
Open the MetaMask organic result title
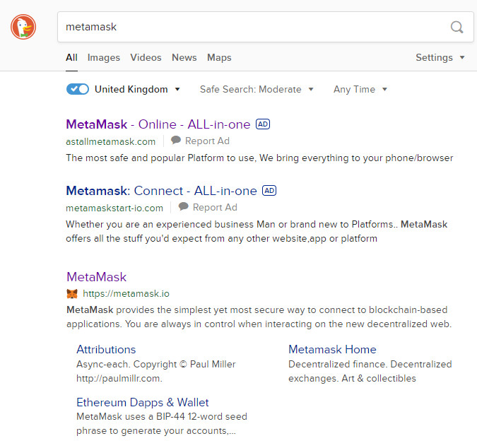click(x=96, y=277)
